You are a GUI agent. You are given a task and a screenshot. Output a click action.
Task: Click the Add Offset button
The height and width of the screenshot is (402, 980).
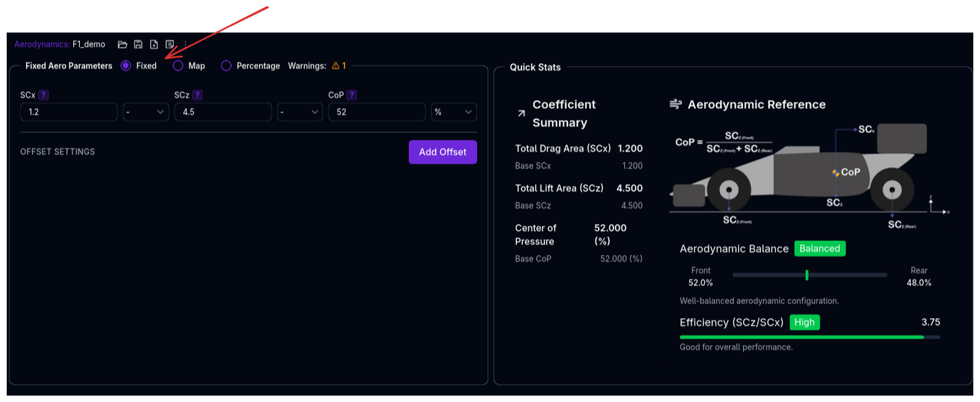point(442,152)
